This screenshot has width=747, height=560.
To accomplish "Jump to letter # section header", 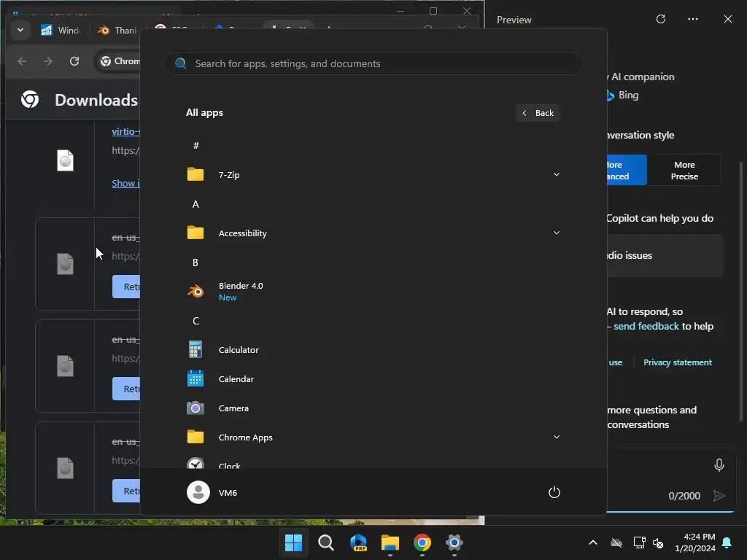I will [196, 145].
